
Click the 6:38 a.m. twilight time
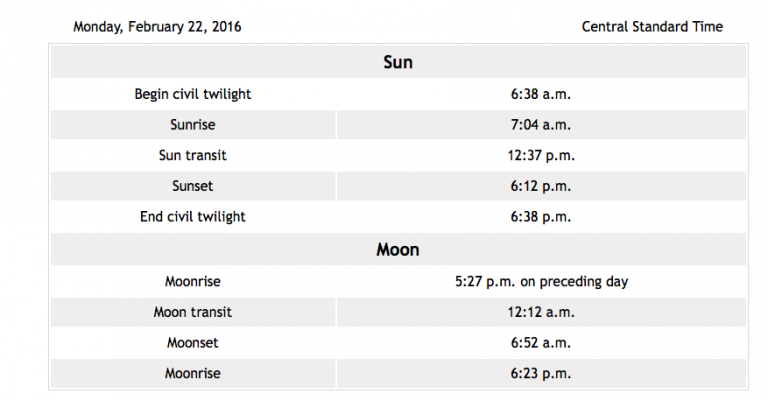[x=541, y=94]
